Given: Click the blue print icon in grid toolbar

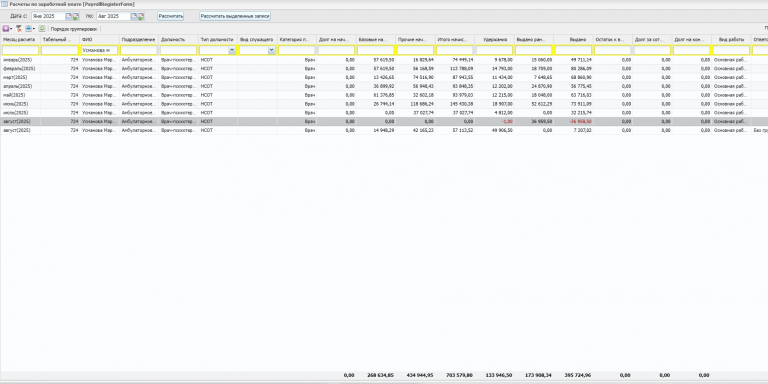Looking at the screenshot, I should pyautogui.click(x=28, y=29).
